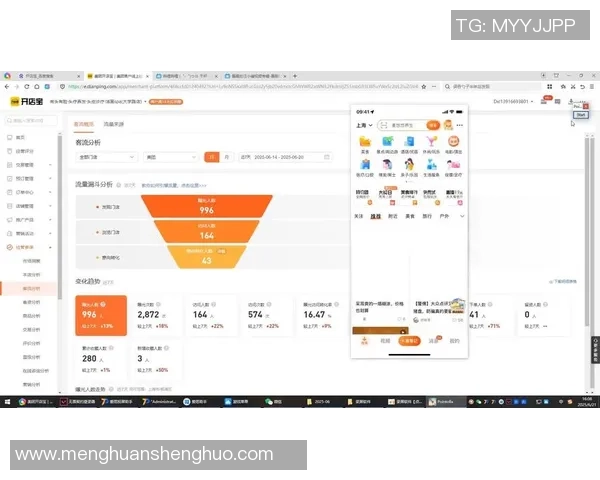Image resolution: width=600 pixels, height=480 pixels.
Task: Click the date range field 2025-06-14 to 2025-06-20
Action: tap(285, 157)
